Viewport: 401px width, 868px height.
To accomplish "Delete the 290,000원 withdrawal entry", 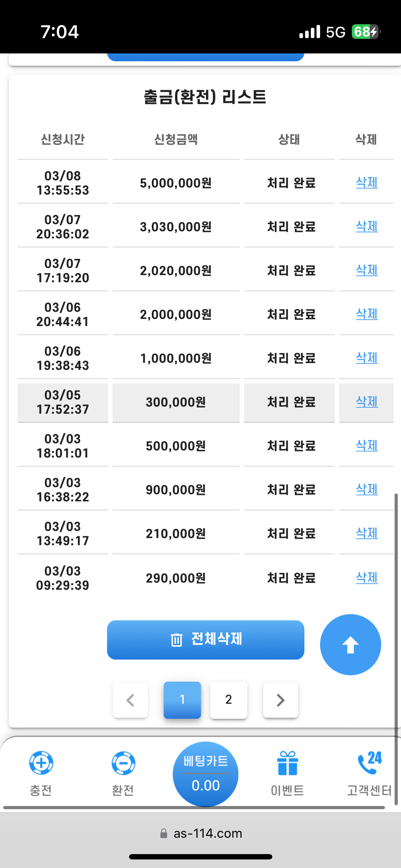I will tap(367, 578).
